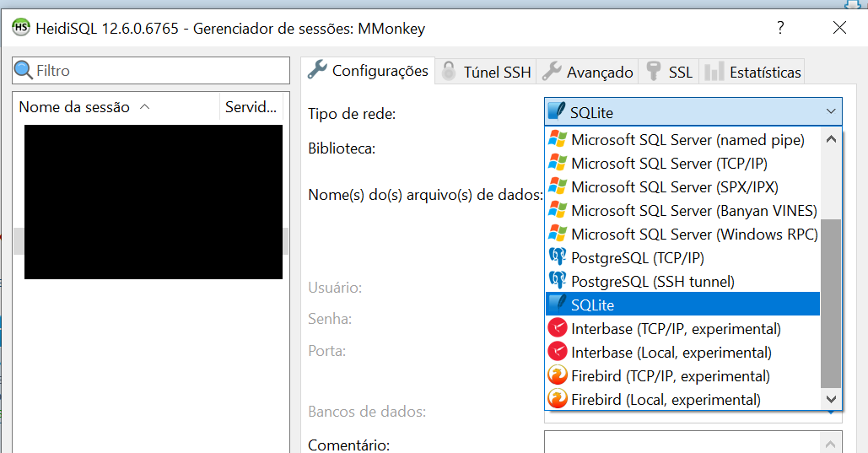Image resolution: width=868 pixels, height=453 pixels.
Task: Choose Microsoft SQL Server (TCP/IP) from list
Action: (682, 164)
